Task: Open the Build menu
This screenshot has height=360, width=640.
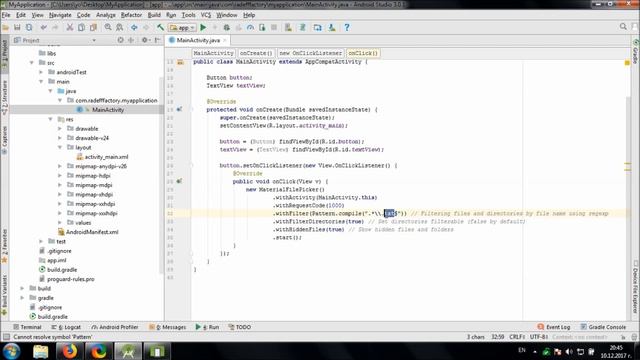Action: click(x=154, y=15)
